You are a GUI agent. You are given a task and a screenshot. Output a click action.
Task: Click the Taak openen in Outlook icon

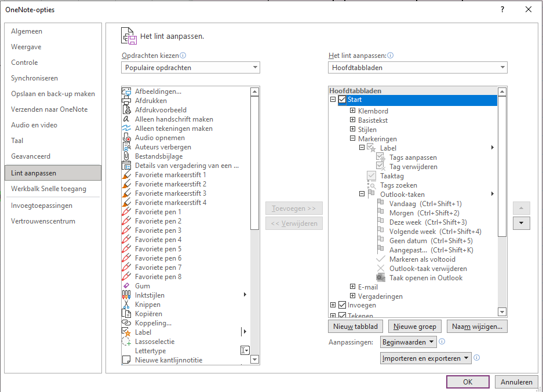point(381,278)
